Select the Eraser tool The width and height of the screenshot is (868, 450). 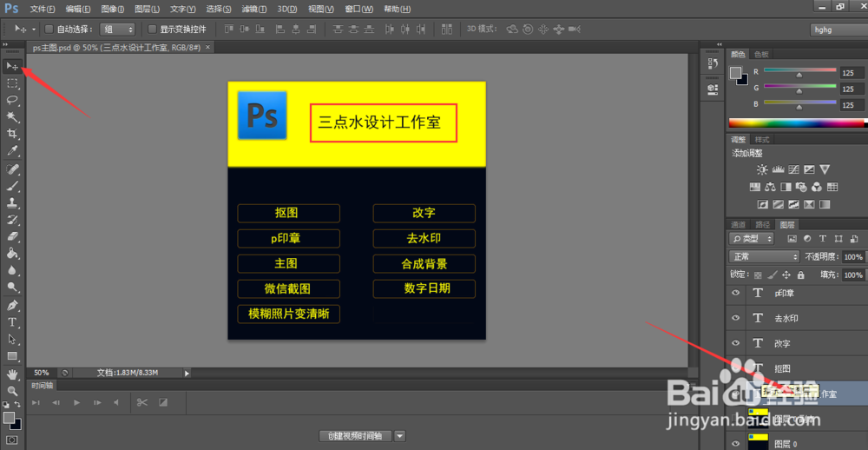(x=12, y=236)
